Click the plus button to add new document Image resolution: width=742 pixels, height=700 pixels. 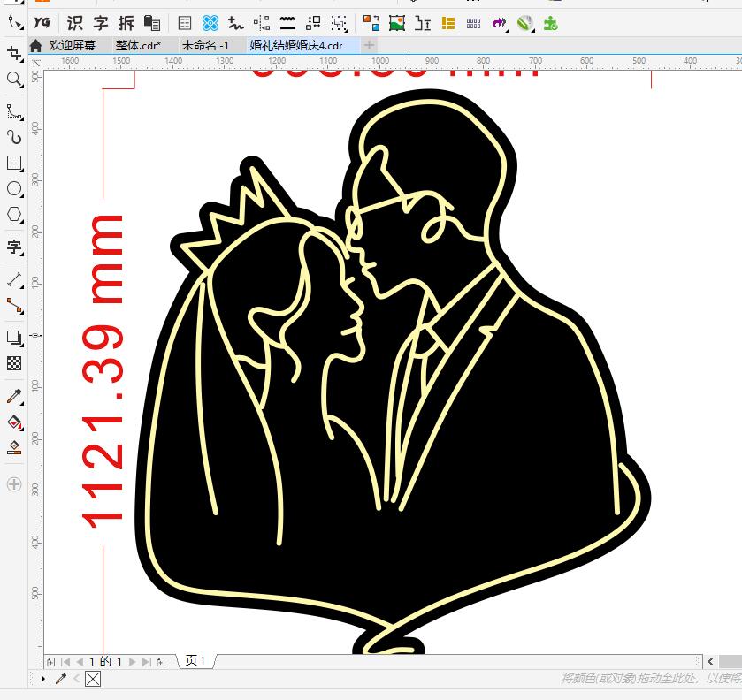369,45
